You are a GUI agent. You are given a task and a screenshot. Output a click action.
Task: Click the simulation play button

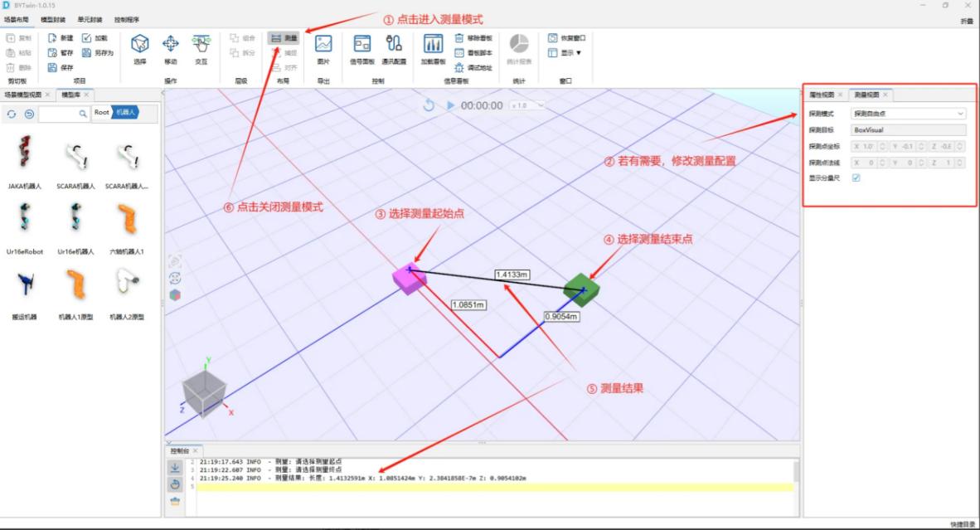tap(450, 105)
